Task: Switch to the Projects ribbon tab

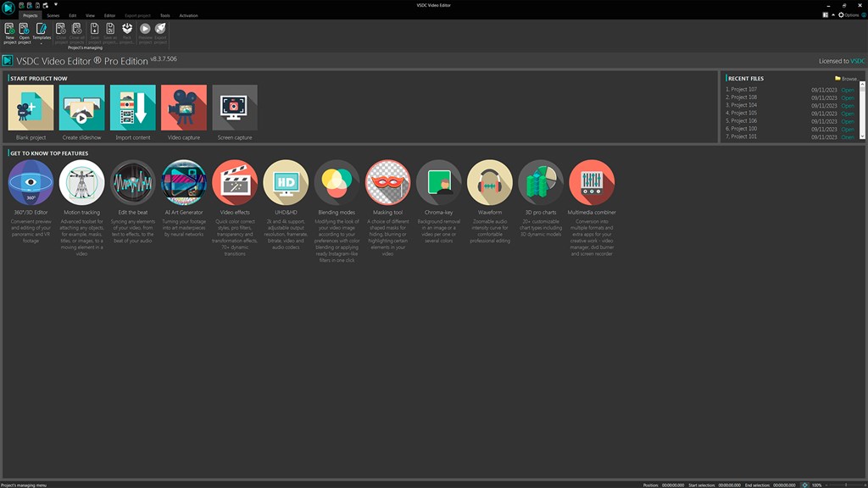Action: click(x=31, y=15)
